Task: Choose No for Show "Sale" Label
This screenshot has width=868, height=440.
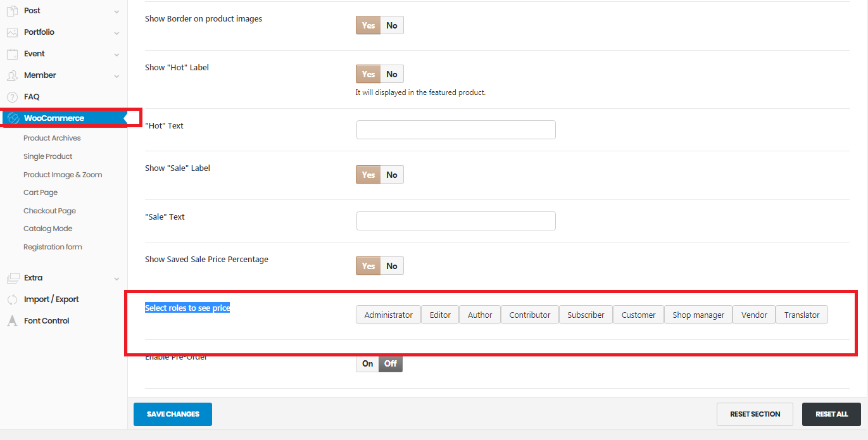Action: [392, 175]
